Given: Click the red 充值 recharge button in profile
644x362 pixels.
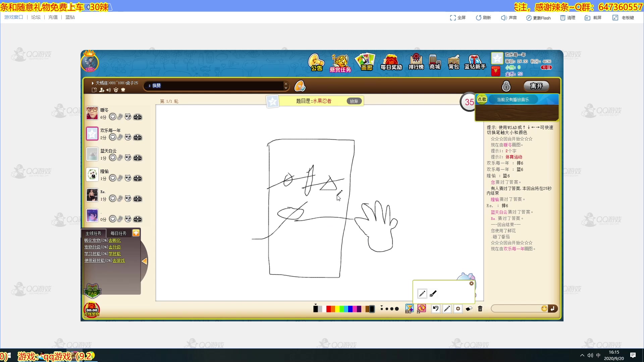Looking at the screenshot, I should pos(546,67).
